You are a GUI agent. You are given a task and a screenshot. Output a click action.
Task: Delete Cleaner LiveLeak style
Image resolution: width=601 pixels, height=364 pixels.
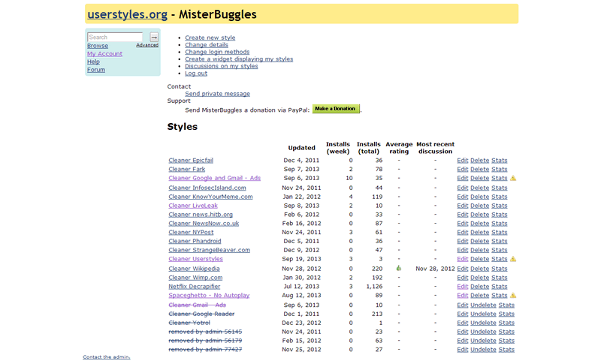tap(479, 206)
